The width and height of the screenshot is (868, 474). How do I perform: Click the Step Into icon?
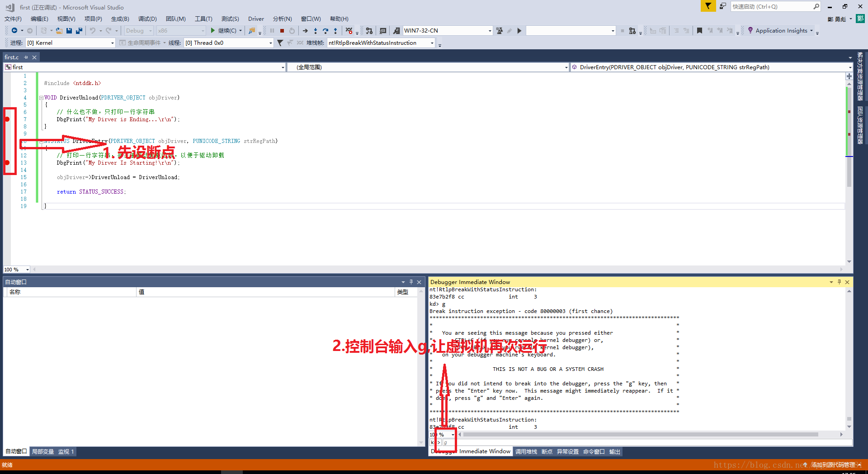coord(316,31)
